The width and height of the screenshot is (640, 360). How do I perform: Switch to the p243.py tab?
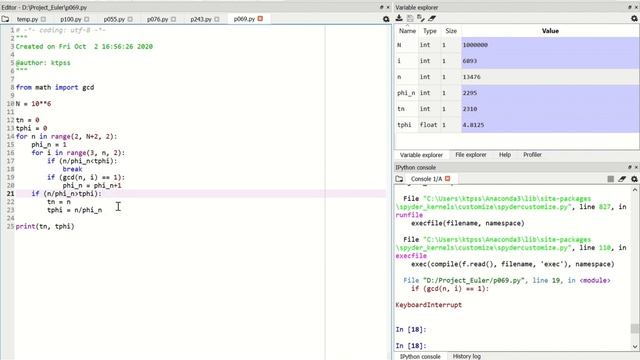tap(201, 19)
